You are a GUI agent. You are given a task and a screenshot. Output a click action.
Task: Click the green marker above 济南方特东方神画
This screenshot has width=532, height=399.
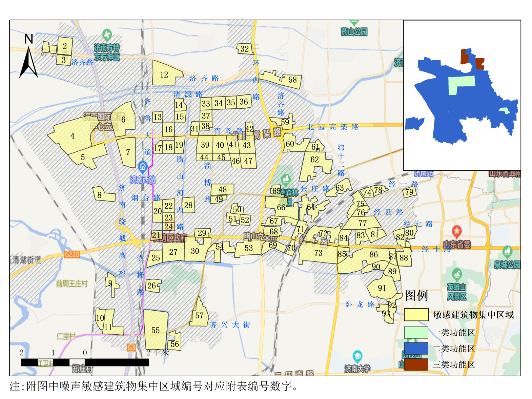coord(107,35)
